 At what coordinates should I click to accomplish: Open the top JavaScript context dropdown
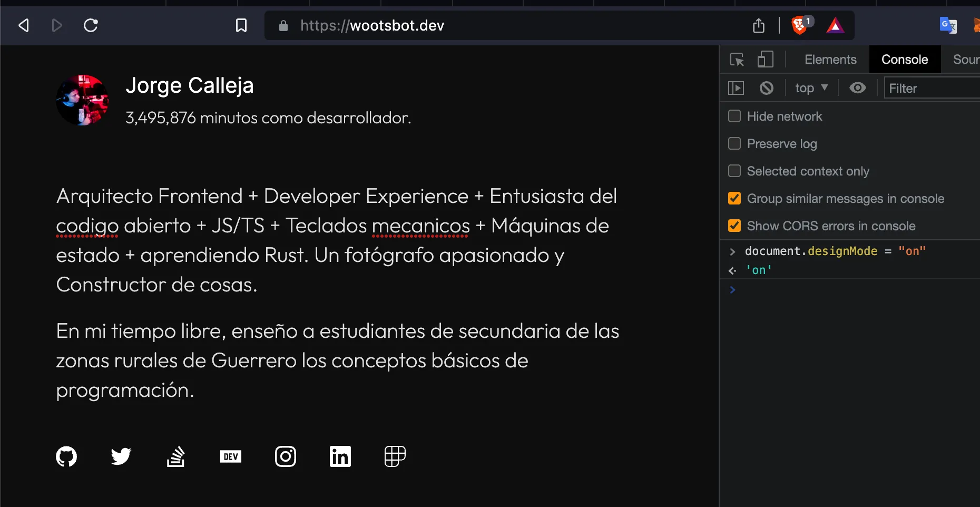811,88
